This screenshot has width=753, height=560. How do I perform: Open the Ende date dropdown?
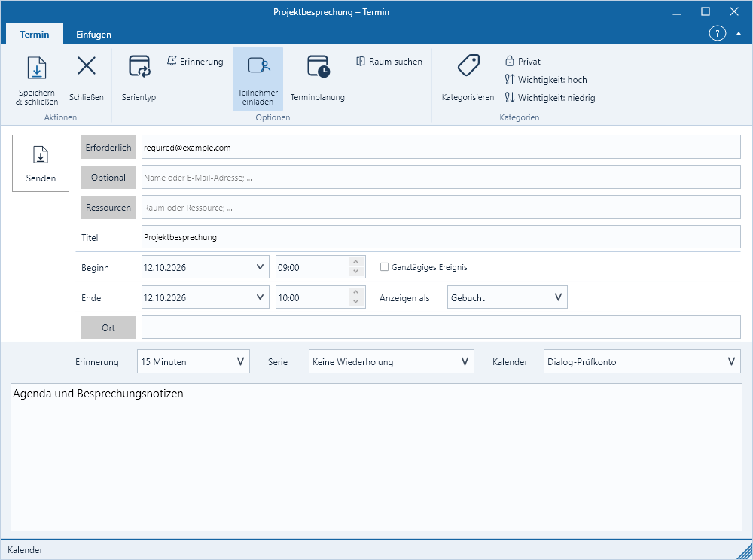click(x=260, y=297)
